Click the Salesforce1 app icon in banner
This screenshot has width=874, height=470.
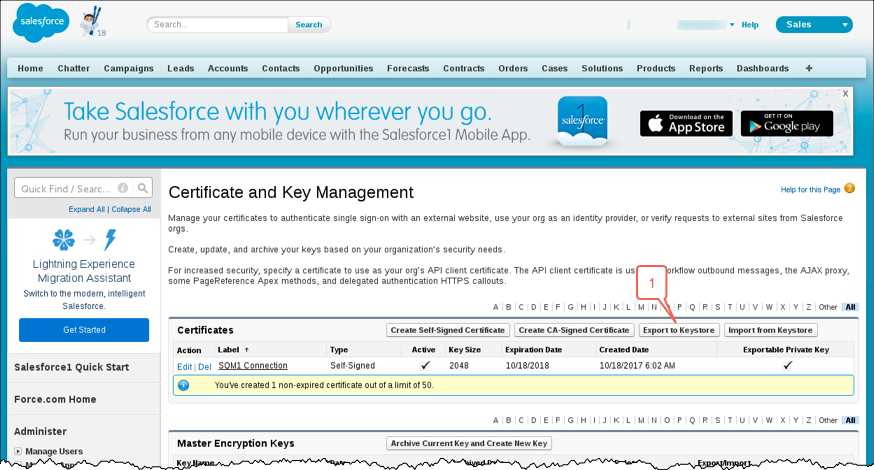tap(583, 122)
